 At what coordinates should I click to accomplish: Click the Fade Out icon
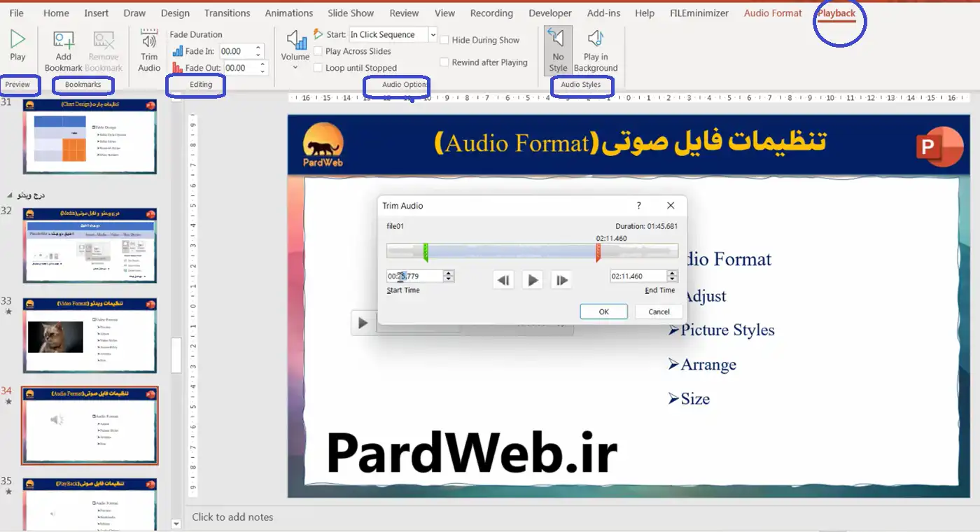178,68
